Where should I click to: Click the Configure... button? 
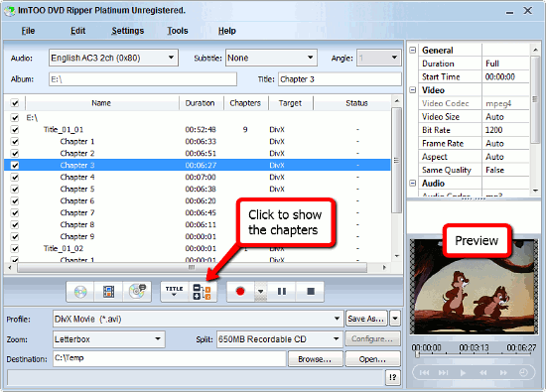[372, 338]
